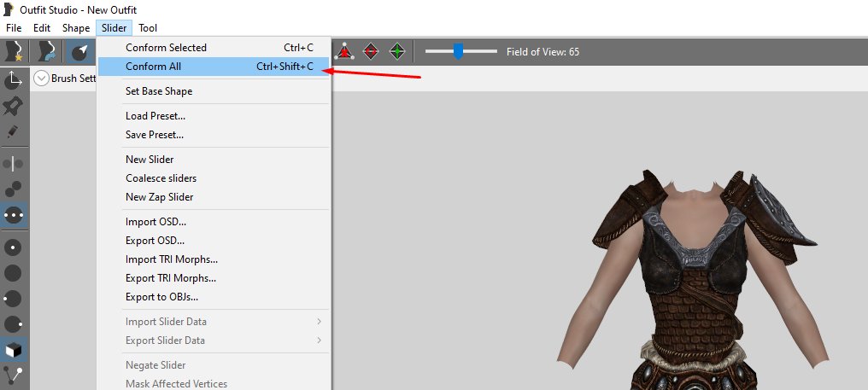Screen dimensions: 868x390
Task: Choose Conform Selected from Slider menu
Action: tap(214, 48)
